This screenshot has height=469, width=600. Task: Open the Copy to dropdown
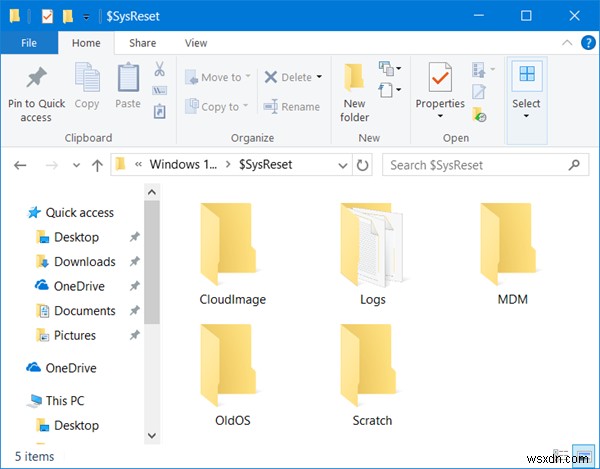click(217, 107)
